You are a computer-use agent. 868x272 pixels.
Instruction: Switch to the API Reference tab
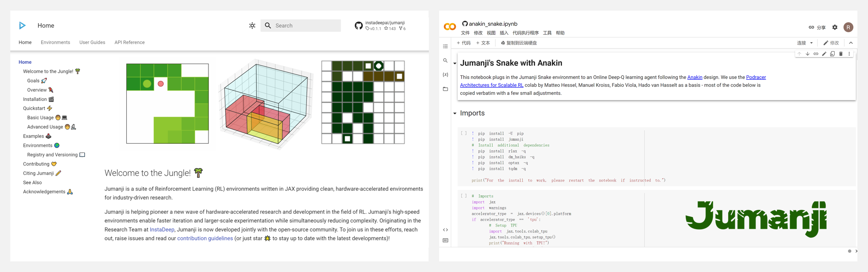point(130,42)
